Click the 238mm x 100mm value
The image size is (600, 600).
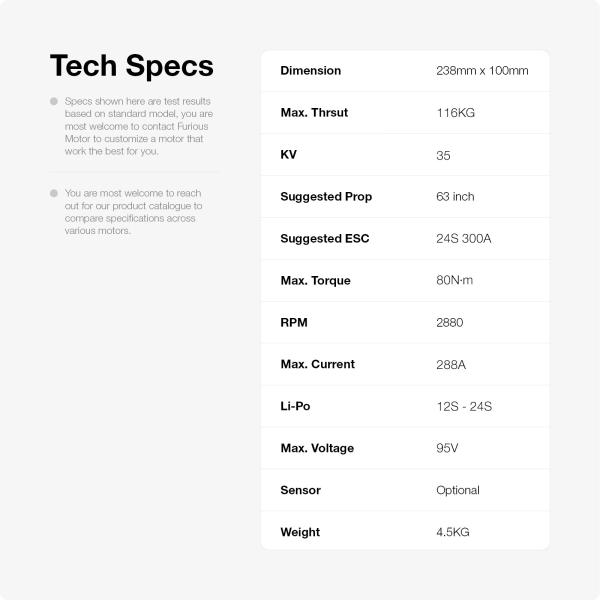(x=482, y=71)
